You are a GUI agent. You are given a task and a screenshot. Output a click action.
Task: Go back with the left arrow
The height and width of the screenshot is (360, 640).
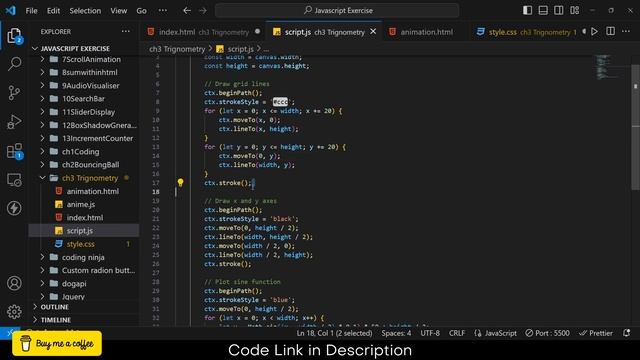tap(187, 11)
